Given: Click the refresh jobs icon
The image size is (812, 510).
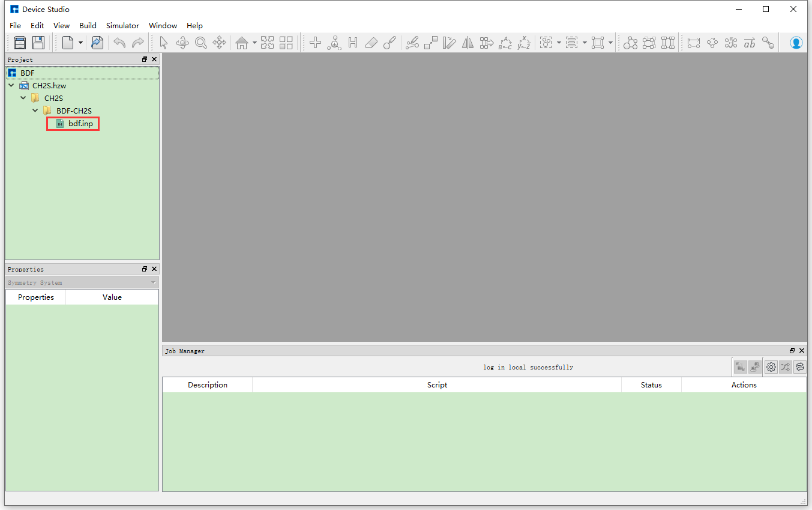Looking at the screenshot, I should (x=799, y=366).
